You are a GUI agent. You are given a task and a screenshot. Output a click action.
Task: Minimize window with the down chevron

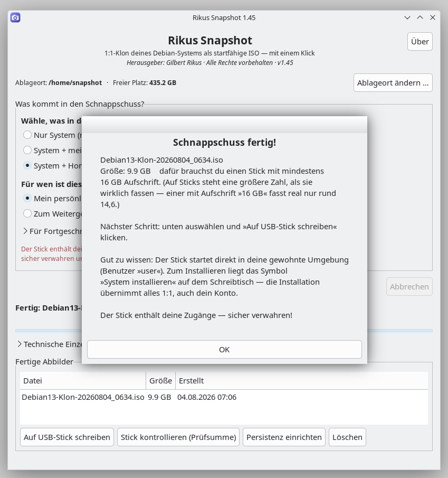(407, 17)
